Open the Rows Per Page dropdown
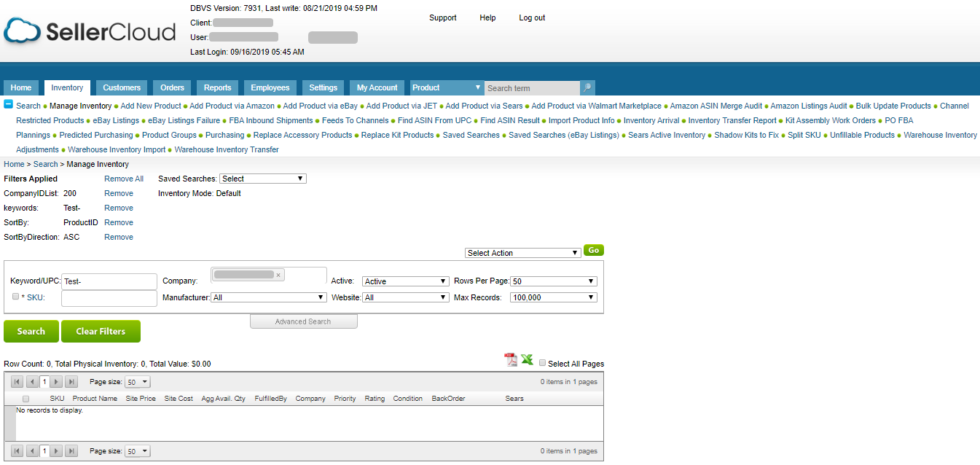This screenshot has height=465, width=980. coord(554,281)
